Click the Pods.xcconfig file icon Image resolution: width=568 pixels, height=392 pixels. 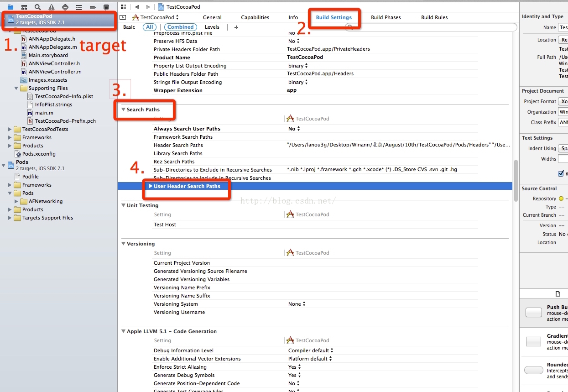tap(18, 154)
